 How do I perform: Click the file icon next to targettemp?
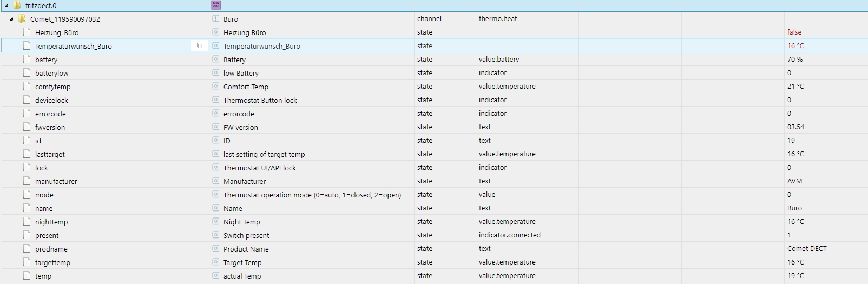click(x=27, y=262)
